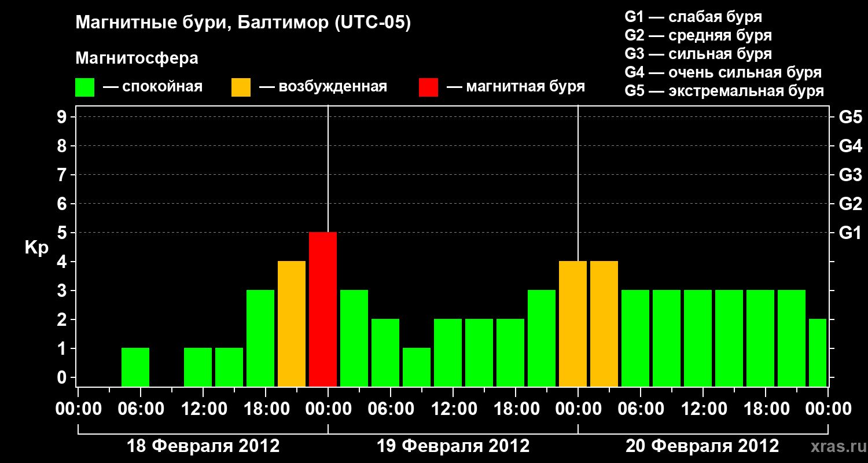
Task: Click the 'G4' label on the right axis
Action: 850,146
